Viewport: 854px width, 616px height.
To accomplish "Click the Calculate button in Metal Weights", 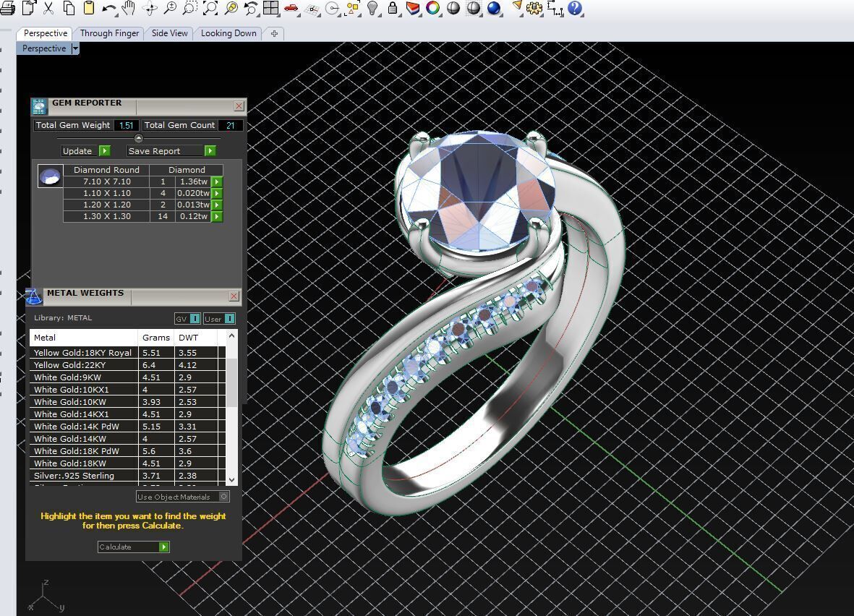I will click(134, 547).
